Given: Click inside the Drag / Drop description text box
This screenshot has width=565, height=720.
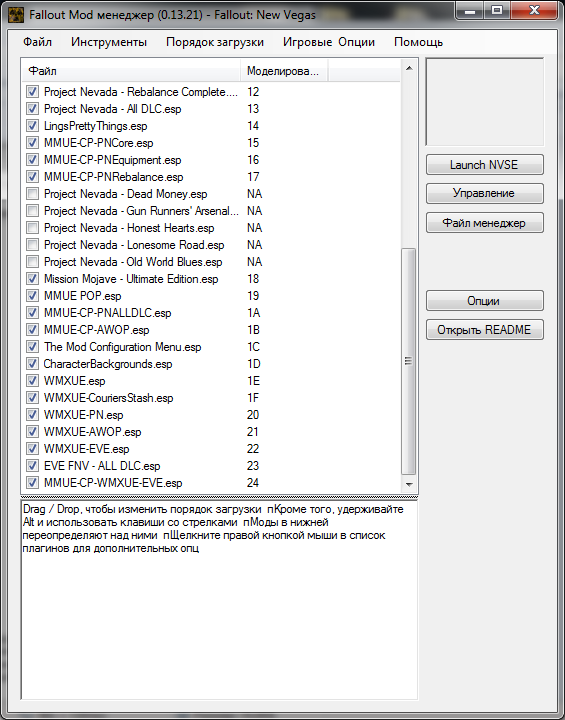Looking at the screenshot, I should click(219, 600).
